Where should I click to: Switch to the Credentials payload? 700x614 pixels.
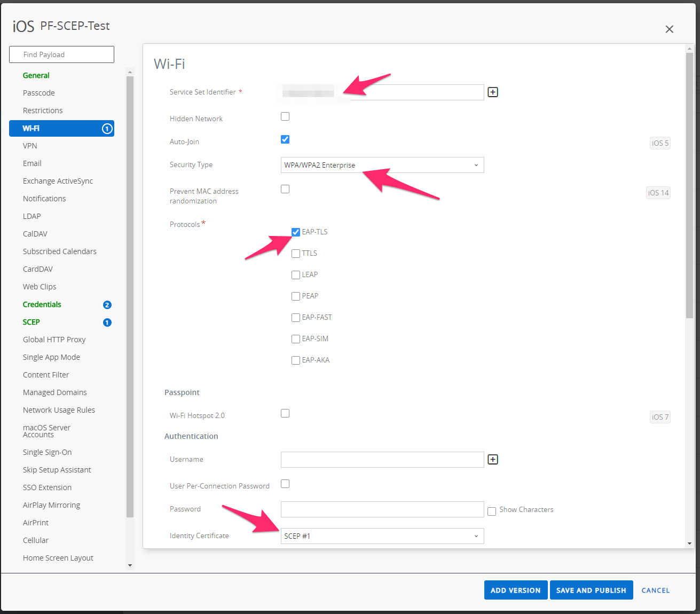(42, 304)
